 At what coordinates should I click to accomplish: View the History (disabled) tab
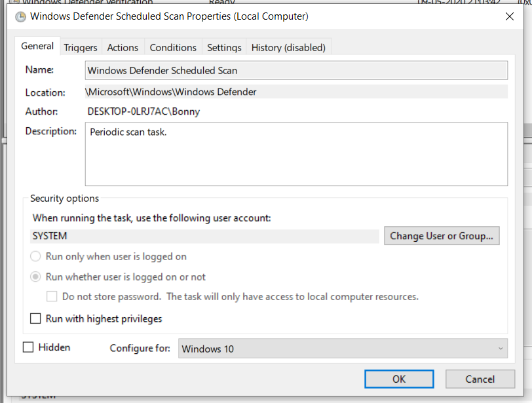coord(288,47)
